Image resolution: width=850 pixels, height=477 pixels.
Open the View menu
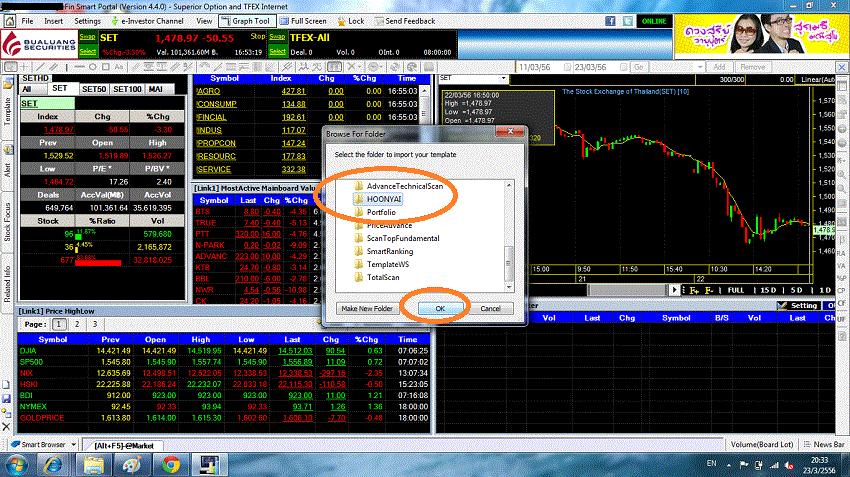[x=204, y=21]
